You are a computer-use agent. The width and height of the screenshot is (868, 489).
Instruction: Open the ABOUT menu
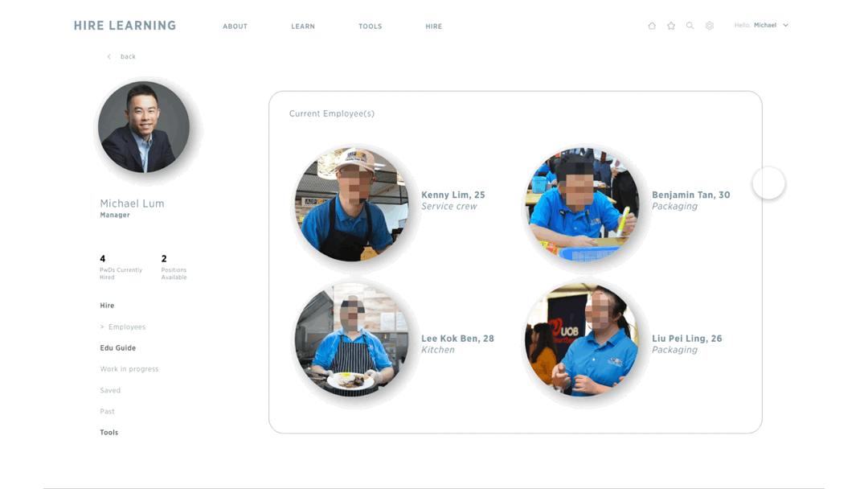pyautogui.click(x=235, y=26)
